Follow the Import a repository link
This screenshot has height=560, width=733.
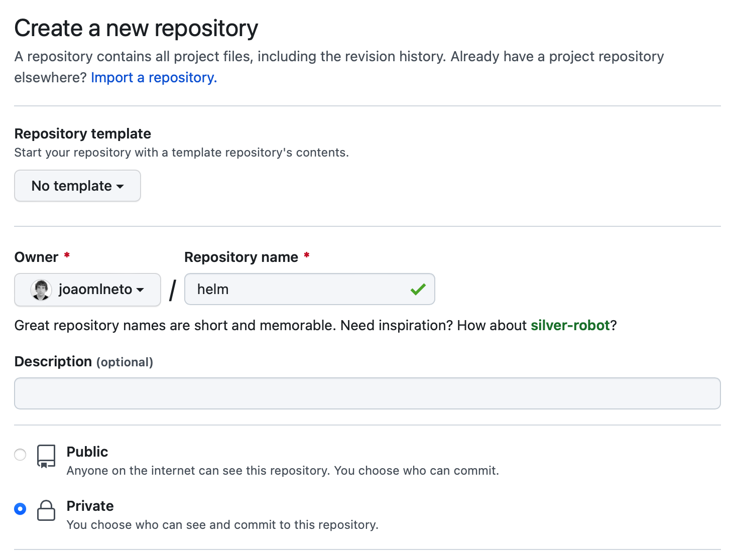154,77
